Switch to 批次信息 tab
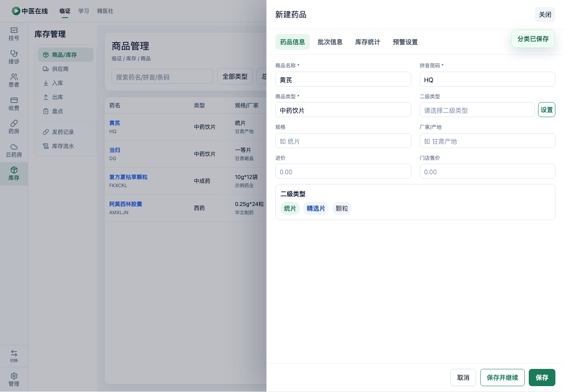The height and width of the screenshot is (392, 564). 330,42
